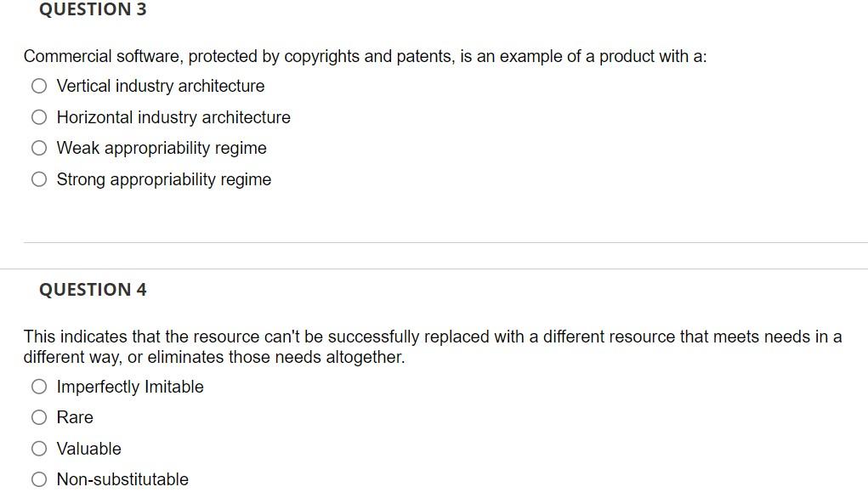Click the Imperfectly Imitable label text
The height and width of the screenshot is (498, 868).
coord(129,386)
